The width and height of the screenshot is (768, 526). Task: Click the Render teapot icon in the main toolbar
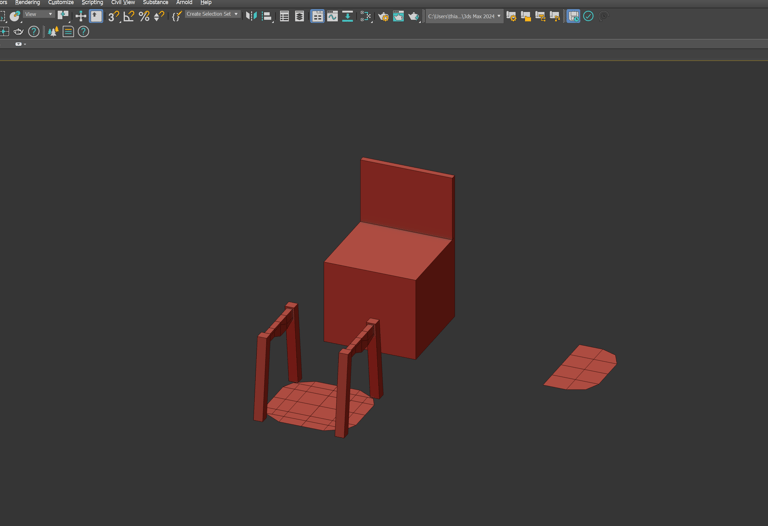coord(413,16)
